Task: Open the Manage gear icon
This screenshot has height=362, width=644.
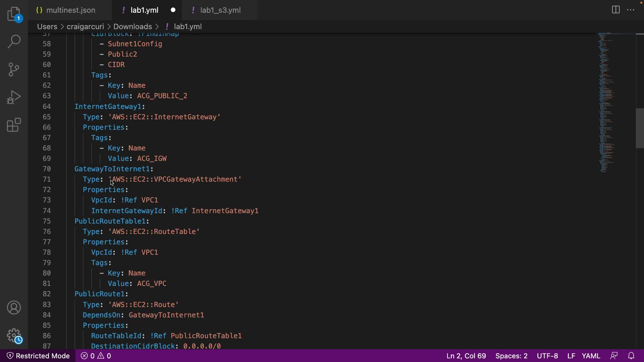Action: coord(14,335)
